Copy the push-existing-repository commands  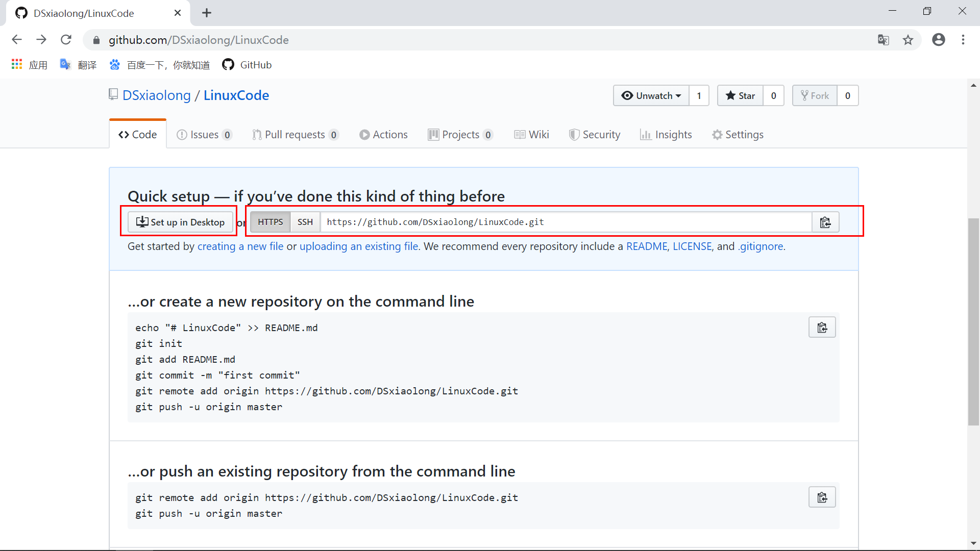822,497
